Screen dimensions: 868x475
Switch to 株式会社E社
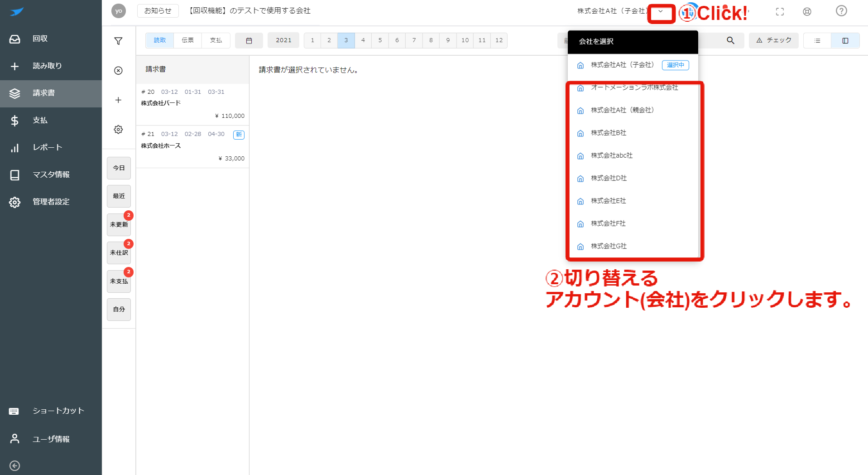633,201
